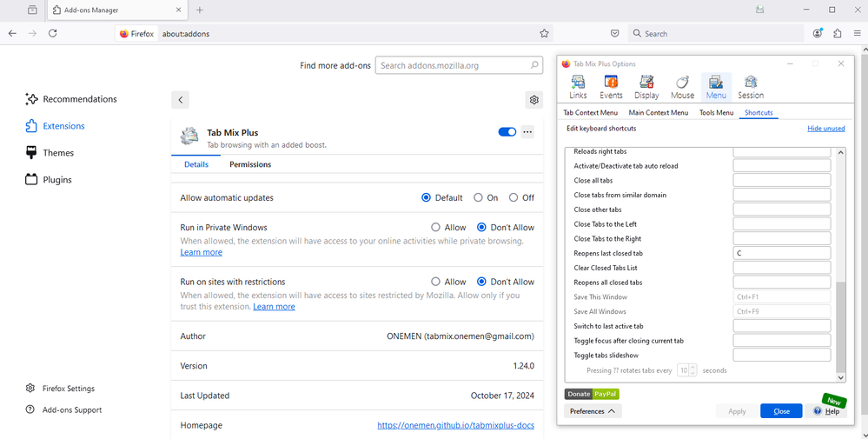Image resolution: width=868 pixels, height=439 pixels.
Task: Expand the Preferences dropdown button
Action: (593, 411)
